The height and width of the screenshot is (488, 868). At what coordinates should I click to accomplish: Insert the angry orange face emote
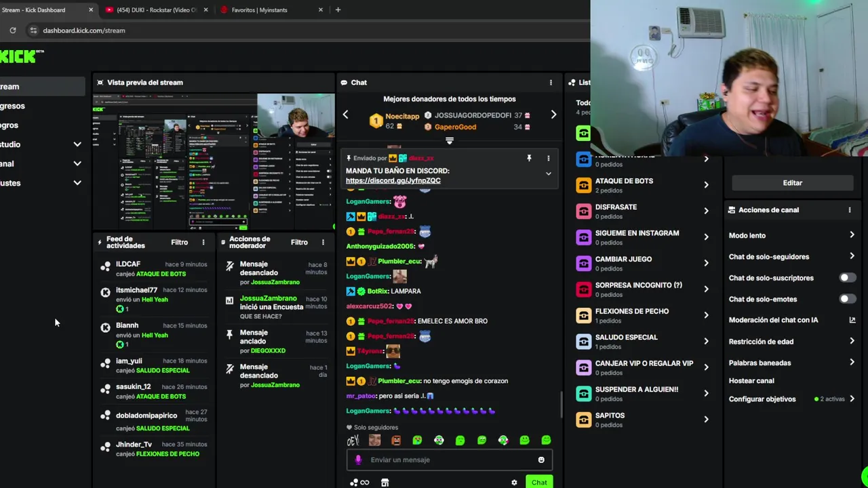click(x=396, y=441)
